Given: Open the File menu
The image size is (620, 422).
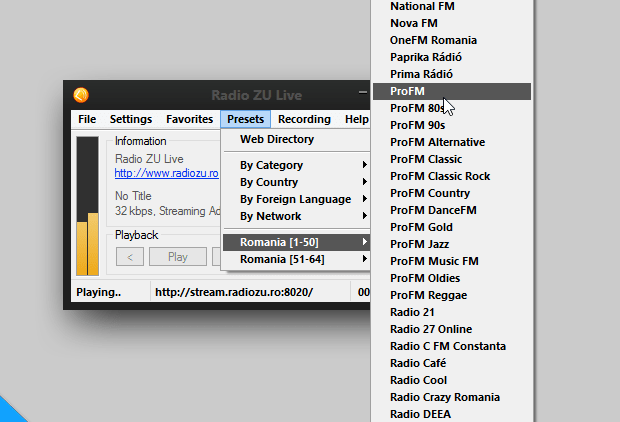Looking at the screenshot, I should click(x=87, y=119).
